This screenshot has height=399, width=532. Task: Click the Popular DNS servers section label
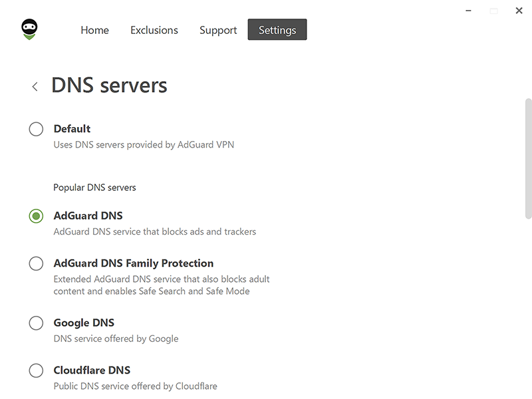coord(94,188)
